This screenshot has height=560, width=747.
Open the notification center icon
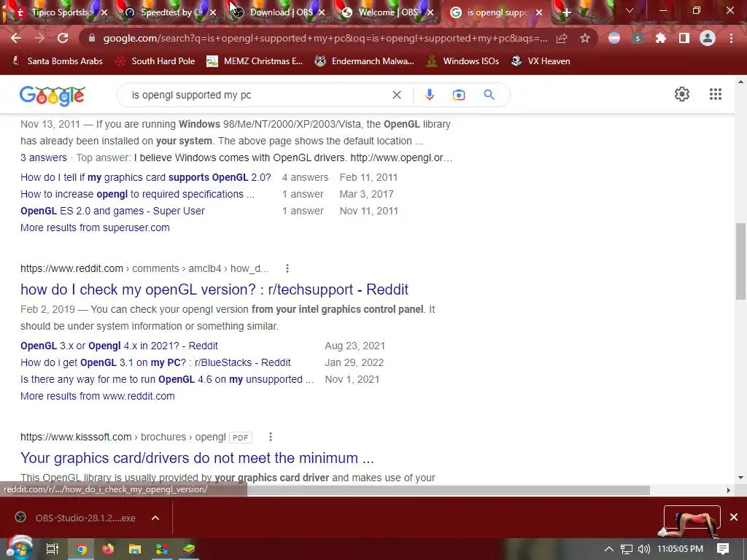723,549
